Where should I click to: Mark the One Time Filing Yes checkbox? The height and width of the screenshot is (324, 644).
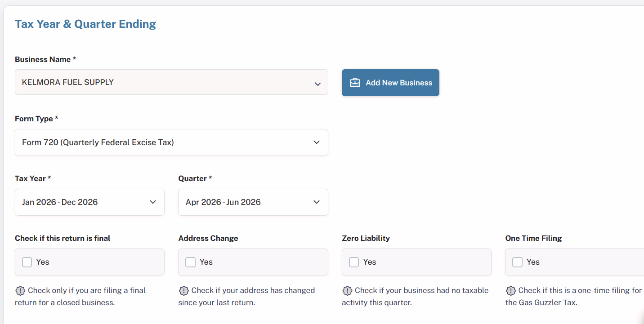click(517, 262)
